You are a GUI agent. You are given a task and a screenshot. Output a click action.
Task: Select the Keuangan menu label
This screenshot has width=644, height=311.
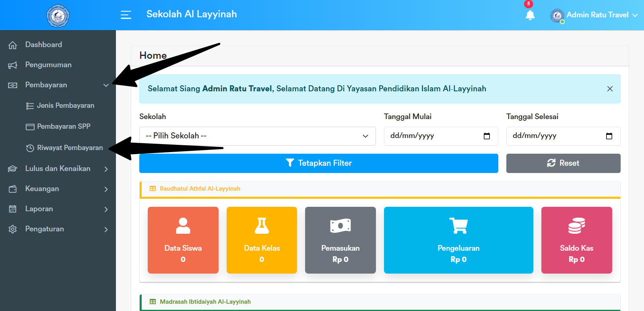[x=42, y=189]
